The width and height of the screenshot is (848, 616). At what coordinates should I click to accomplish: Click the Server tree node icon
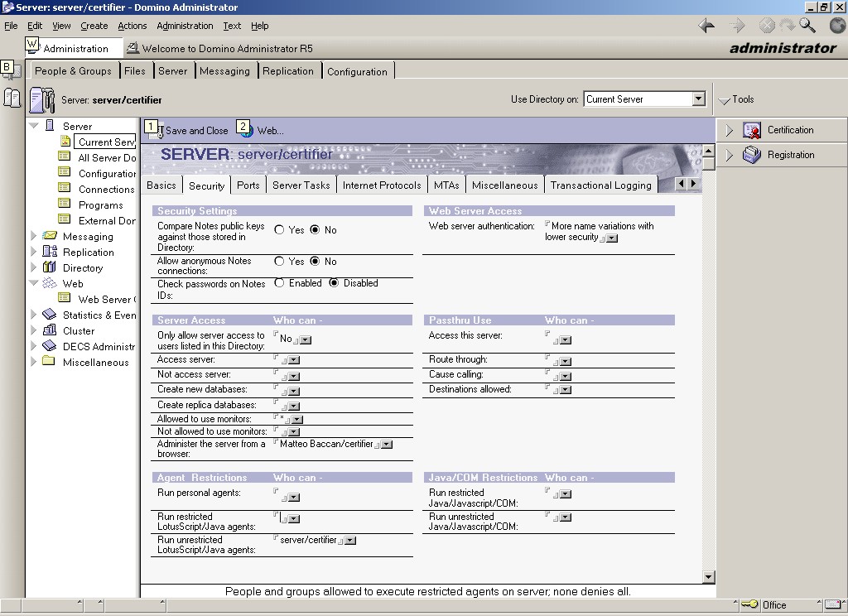(x=50, y=126)
